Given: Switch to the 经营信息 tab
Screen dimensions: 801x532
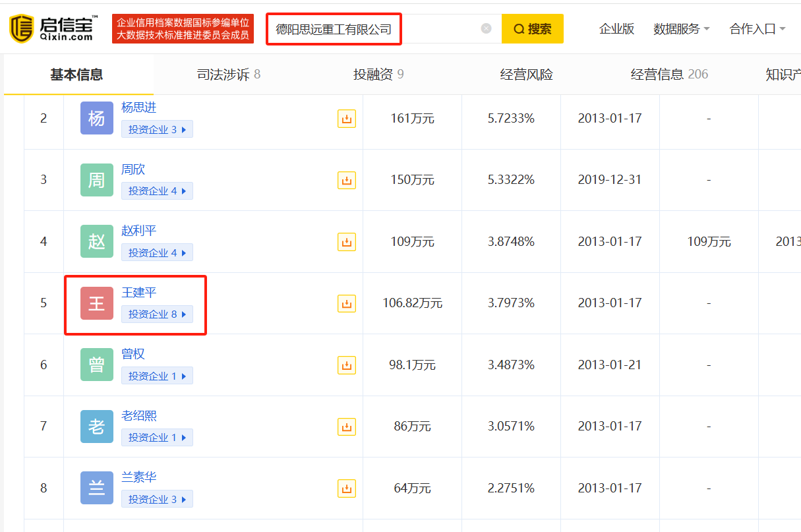Looking at the screenshot, I should coord(669,74).
